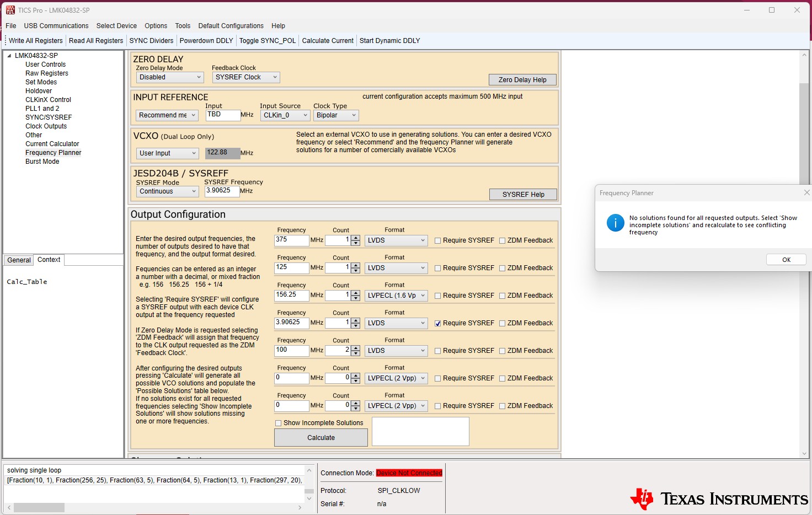
Task: Enable ZDM Feedback for 125 MHz output
Action: (x=502, y=268)
